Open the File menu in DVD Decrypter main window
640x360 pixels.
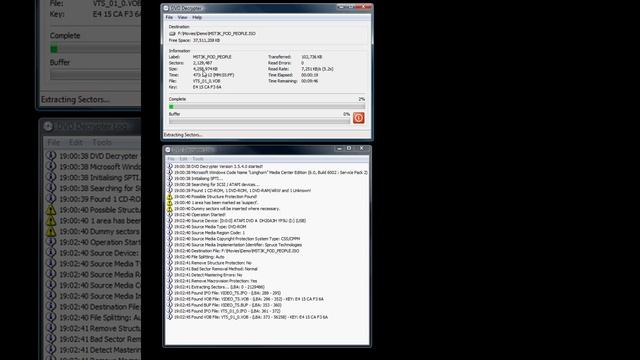pyautogui.click(x=169, y=18)
